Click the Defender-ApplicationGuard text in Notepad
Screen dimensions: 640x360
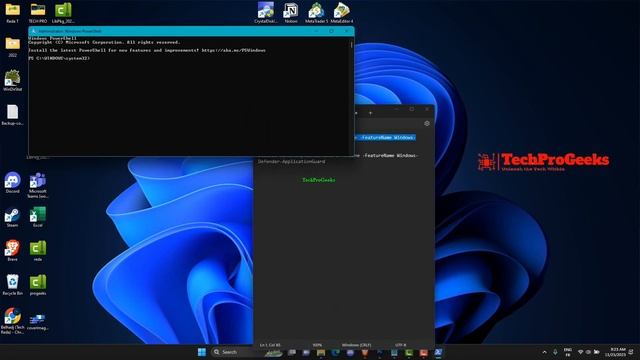coord(291,162)
